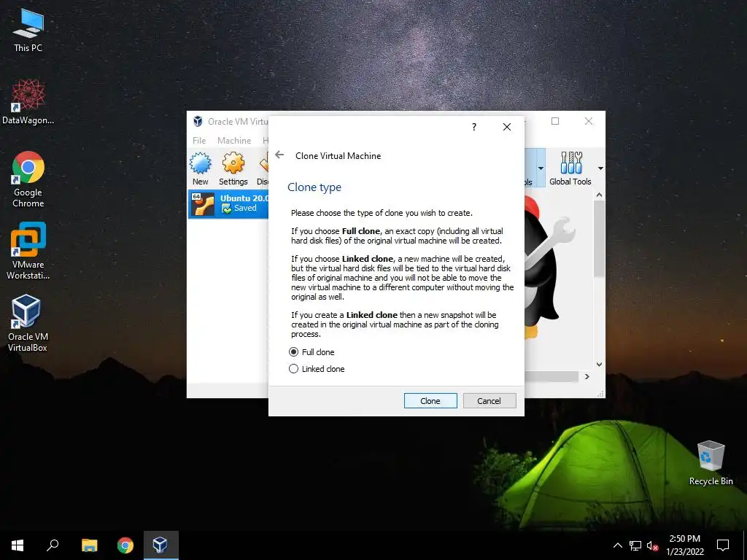This screenshot has width=747, height=560.
Task: Click the VirtualBox scrollbar down arrow
Action: (600, 365)
